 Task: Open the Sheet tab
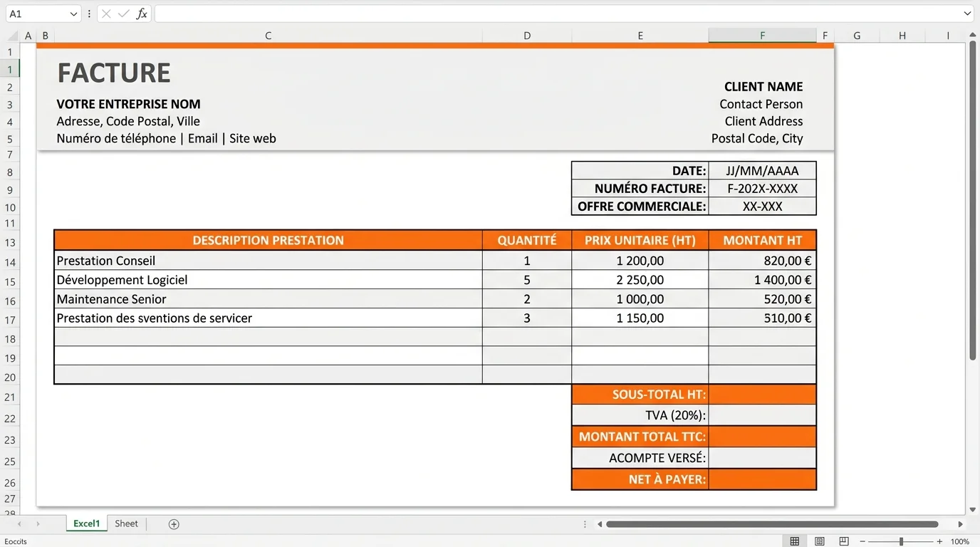[126, 523]
